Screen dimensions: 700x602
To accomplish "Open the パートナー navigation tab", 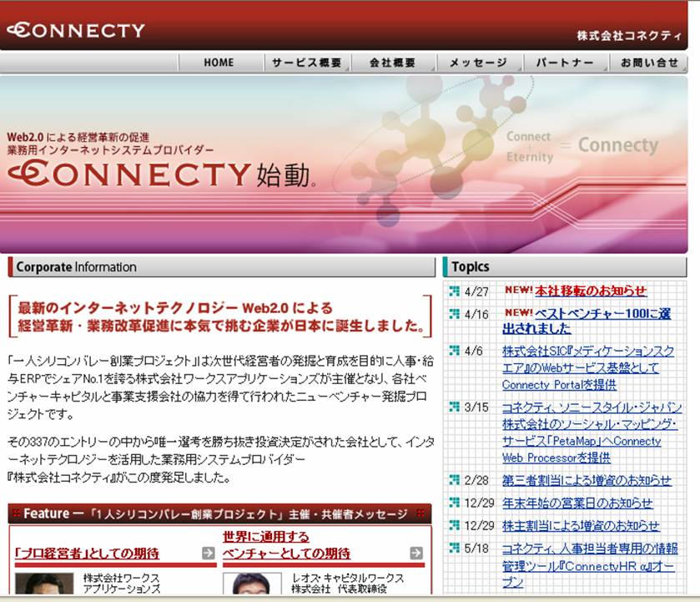I will pyautogui.click(x=565, y=63).
